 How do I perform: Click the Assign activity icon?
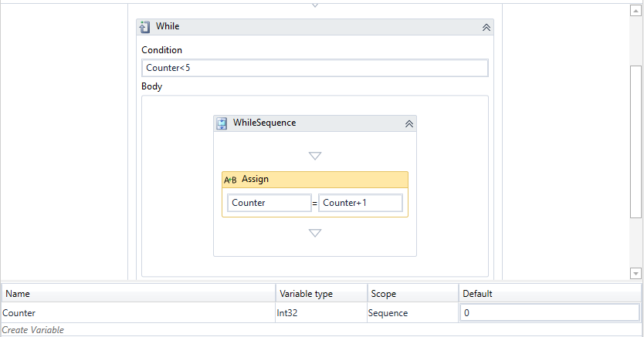click(230, 180)
